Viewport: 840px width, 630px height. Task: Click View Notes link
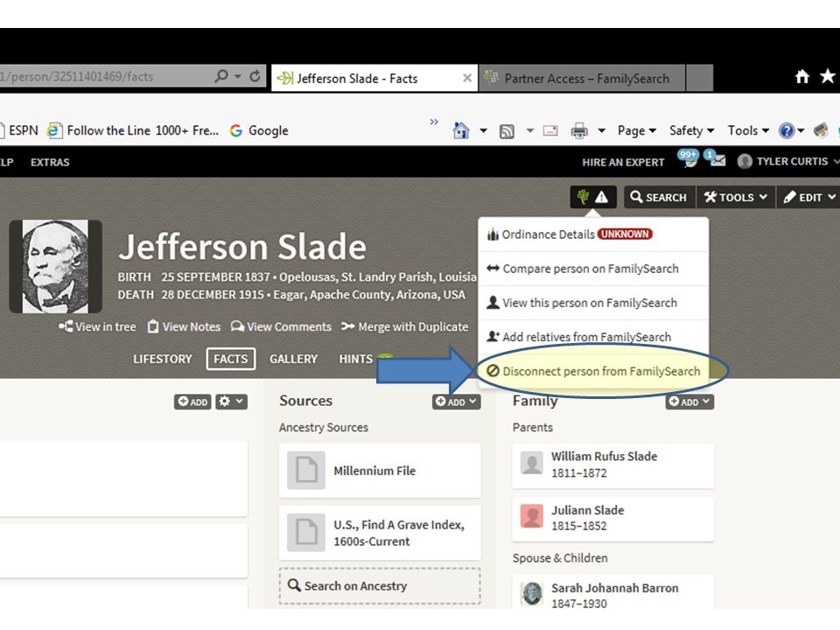[185, 326]
